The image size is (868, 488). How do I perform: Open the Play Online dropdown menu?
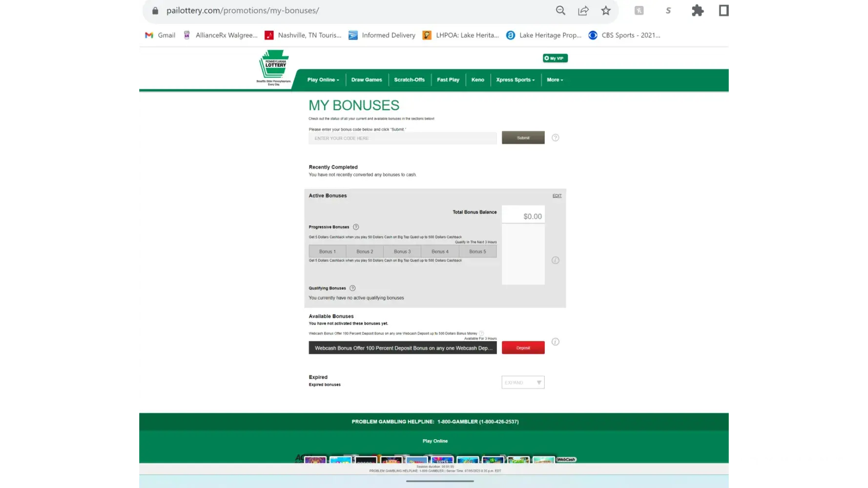pyautogui.click(x=323, y=80)
